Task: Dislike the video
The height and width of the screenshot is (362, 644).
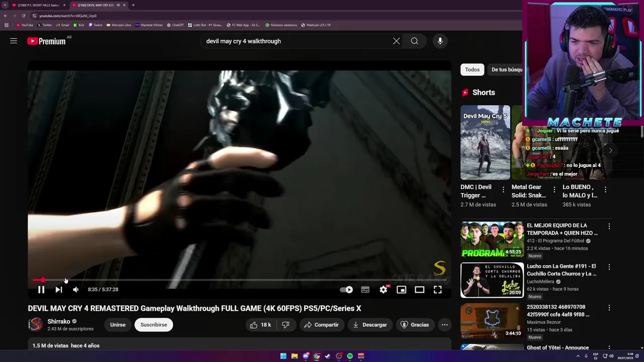Action: point(286,325)
